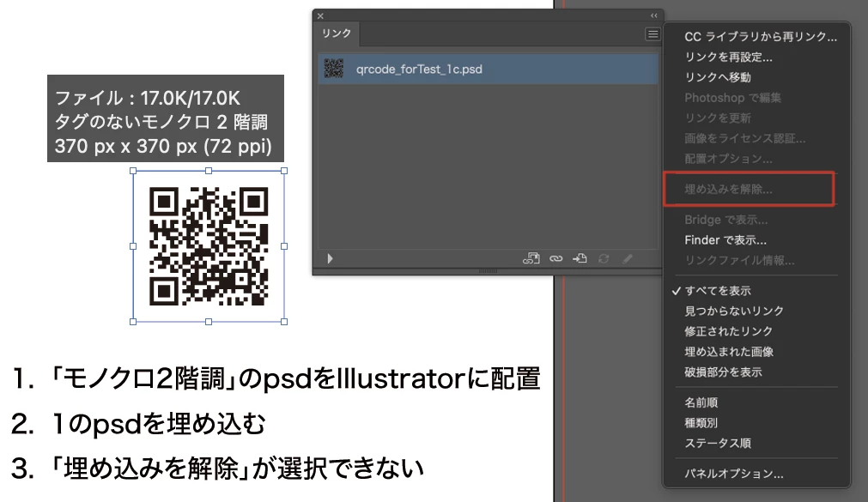
Task: Click the top-center selection handle of QR image
Action: pos(209,171)
